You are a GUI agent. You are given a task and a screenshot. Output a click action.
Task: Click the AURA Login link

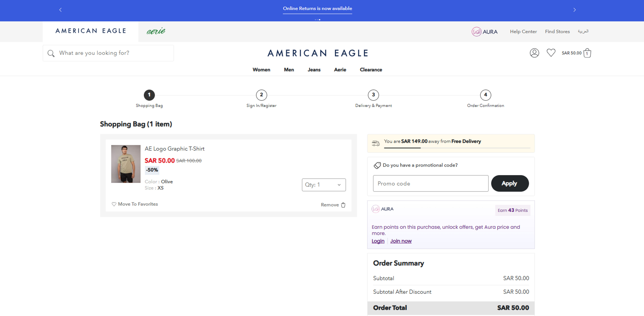pyautogui.click(x=378, y=241)
